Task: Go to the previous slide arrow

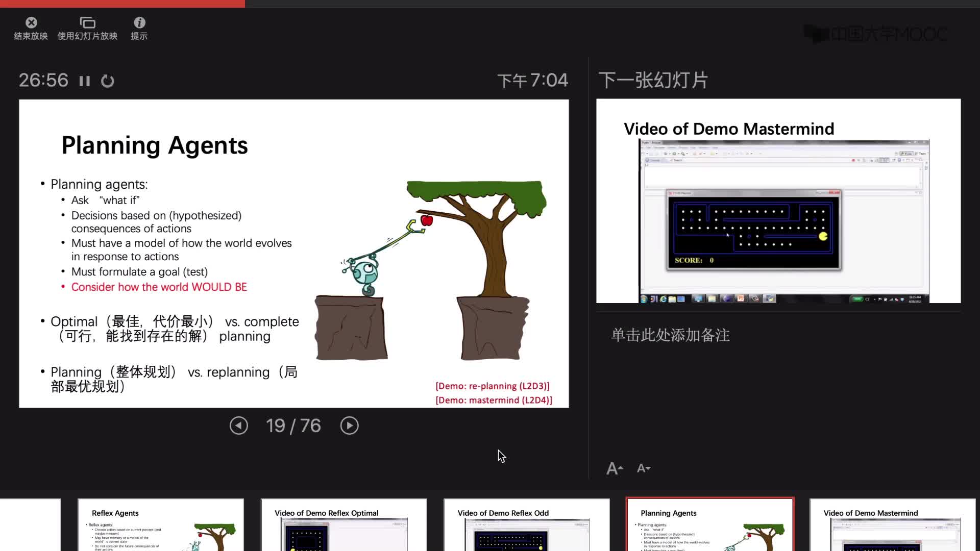Action: click(x=239, y=425)
